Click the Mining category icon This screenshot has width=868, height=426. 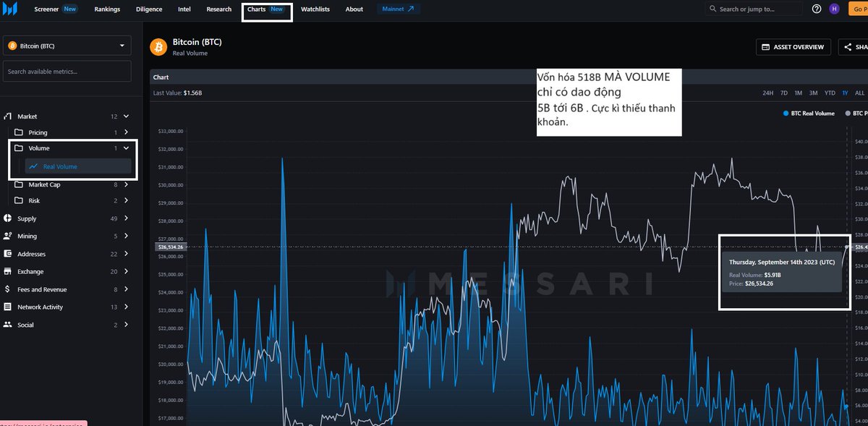tap(8, 236)
